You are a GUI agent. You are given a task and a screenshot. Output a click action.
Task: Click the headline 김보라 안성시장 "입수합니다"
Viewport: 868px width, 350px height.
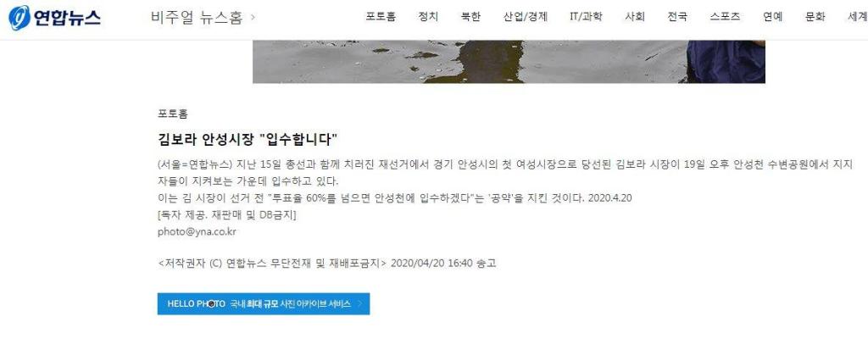[248, 138]
